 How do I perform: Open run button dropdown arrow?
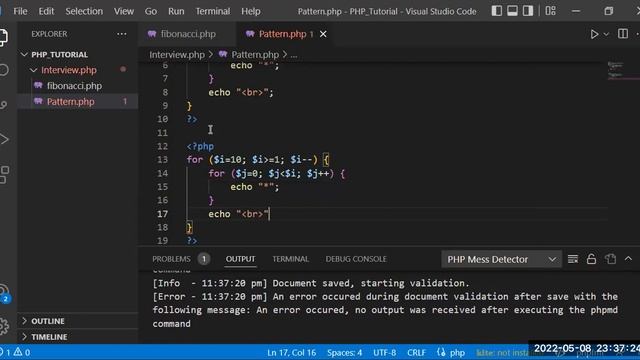point(606,34)
